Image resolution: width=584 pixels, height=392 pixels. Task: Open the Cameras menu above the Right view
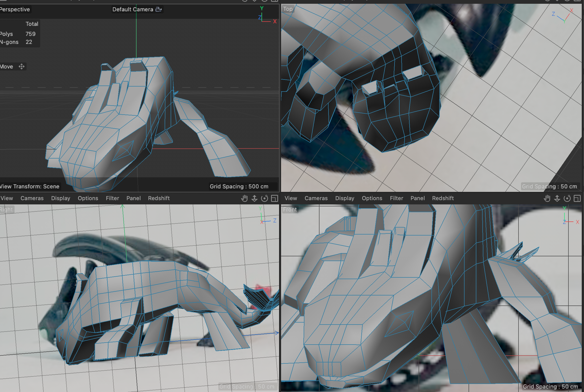(x=32, y=198)
